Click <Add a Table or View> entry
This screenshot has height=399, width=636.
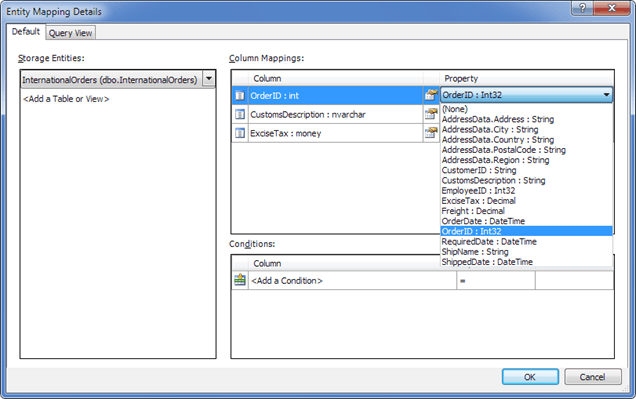[66, 99]
